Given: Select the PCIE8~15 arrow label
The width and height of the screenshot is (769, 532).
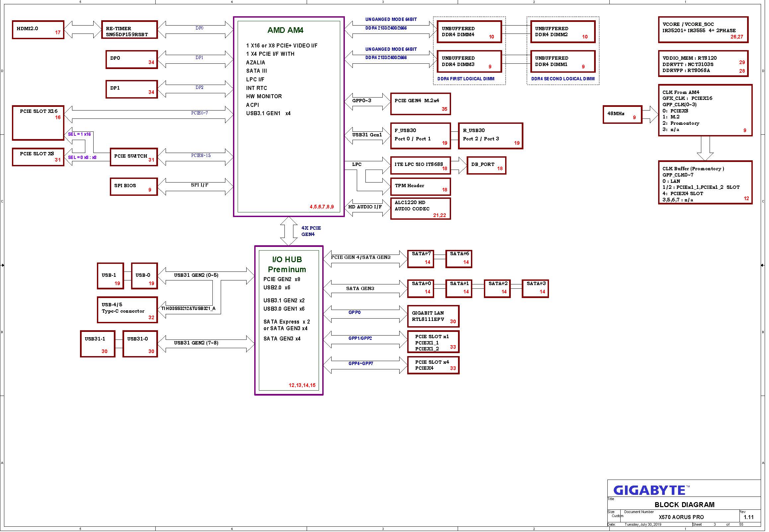Looking at the screenshot, I should [201, 156].
